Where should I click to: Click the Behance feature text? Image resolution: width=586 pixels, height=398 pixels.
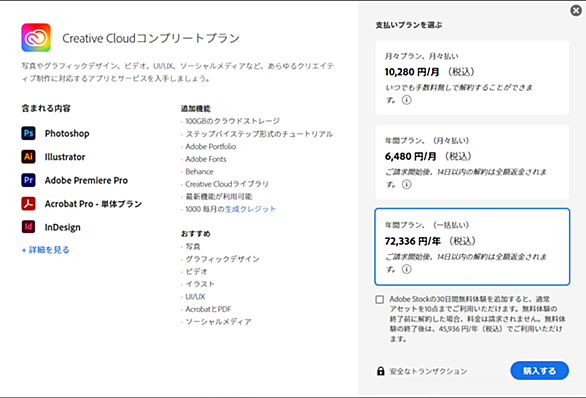(x=199, y=172)
